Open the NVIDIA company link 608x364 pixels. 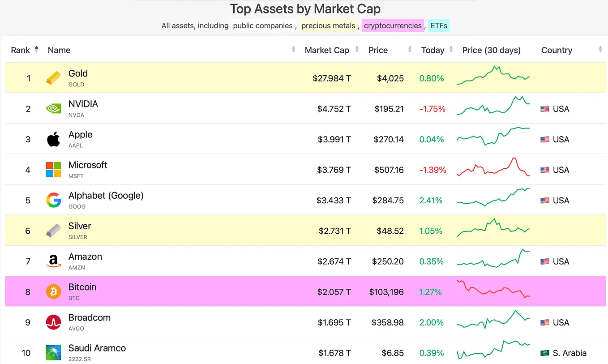click(x=83, y=104)
